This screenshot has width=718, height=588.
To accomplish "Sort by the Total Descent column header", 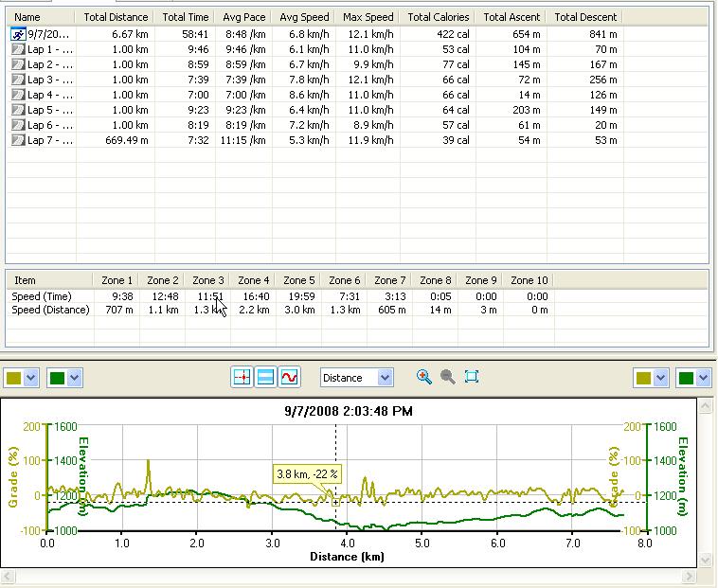I will click(x=585, y=17).
